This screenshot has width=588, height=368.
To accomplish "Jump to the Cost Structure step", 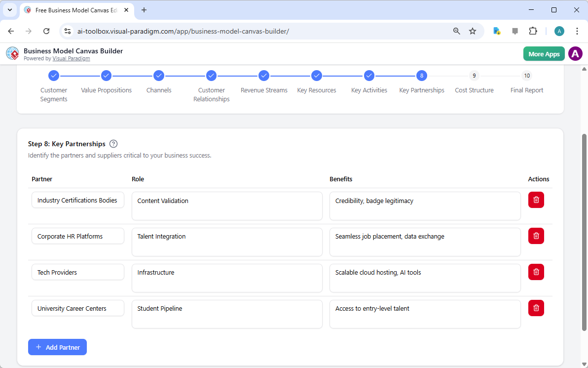I will [474, 76].
